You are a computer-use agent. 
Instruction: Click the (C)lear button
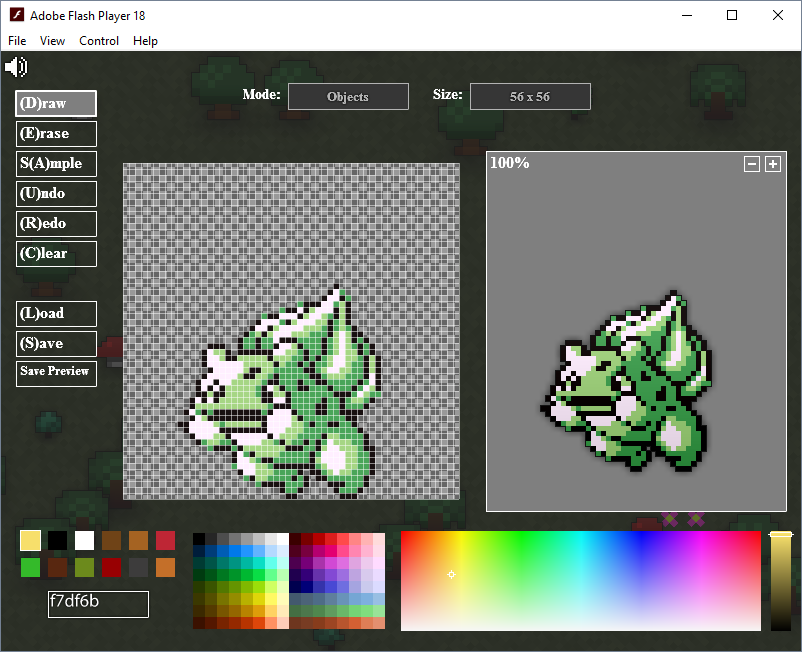pos(56,254)
